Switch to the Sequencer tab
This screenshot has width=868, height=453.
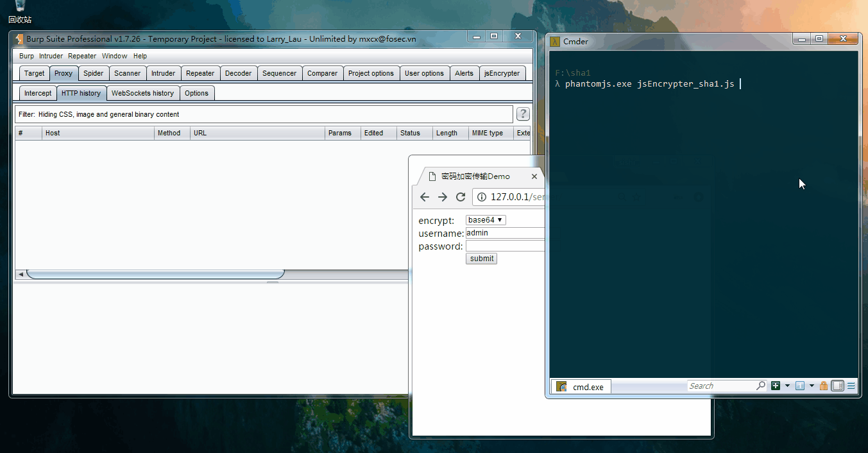280,73
